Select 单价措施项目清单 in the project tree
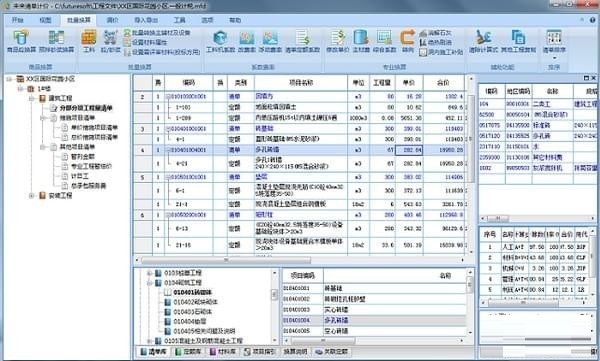 [x=95, y=127]
